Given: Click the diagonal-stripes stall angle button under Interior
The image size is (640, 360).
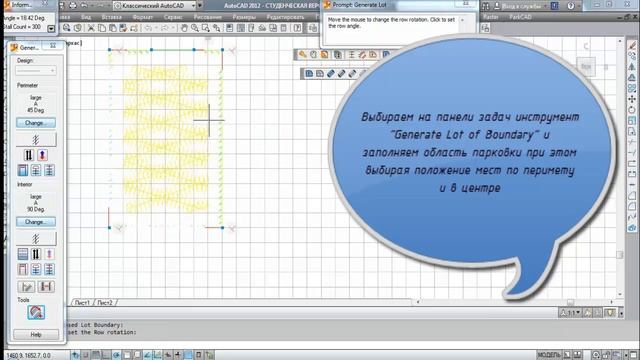Looking at the screenshot, I should click(36, 239).
